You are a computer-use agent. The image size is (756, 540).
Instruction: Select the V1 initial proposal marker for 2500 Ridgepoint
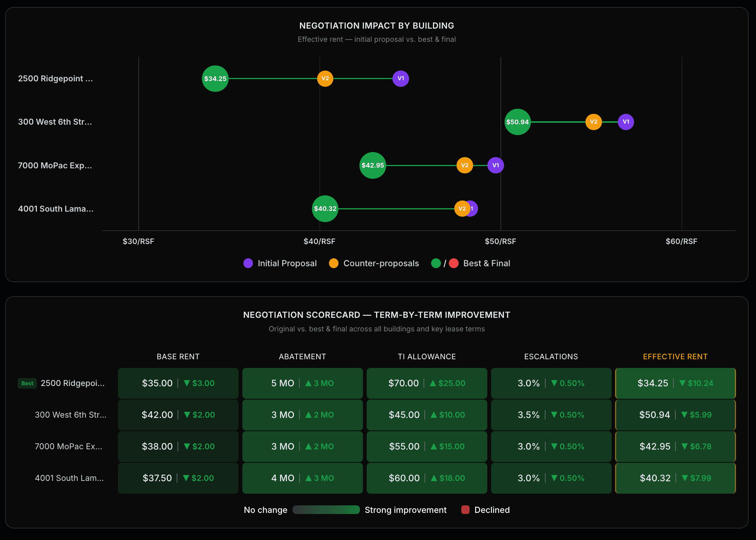click(x=400, y=79)
